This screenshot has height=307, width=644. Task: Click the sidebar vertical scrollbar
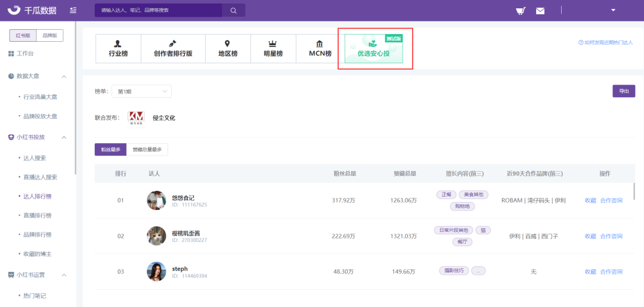click(76, 98)
